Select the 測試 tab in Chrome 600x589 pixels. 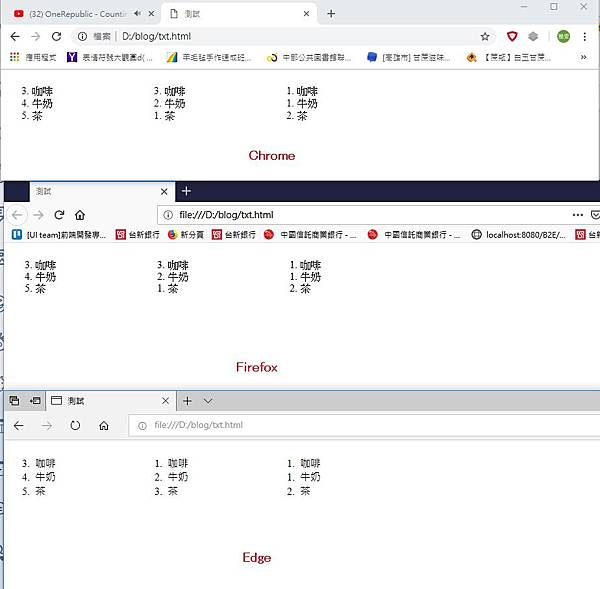[x=240, y=14]
